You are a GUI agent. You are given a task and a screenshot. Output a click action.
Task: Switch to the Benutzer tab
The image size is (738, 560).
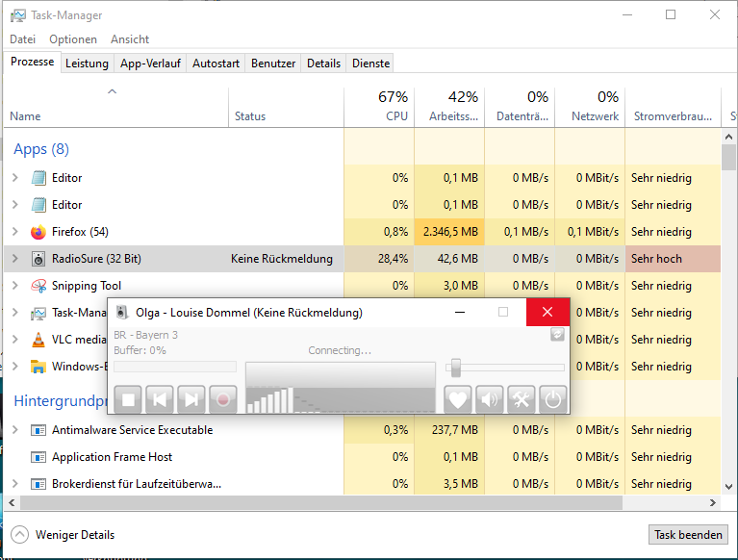[273, 64]
